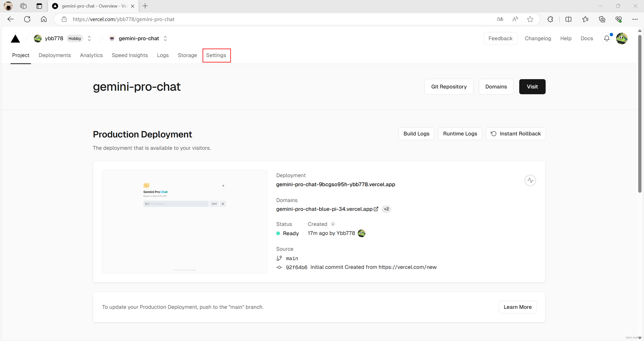This screenshot has width=644, height=341.
Task: Expand the ybb778 team switcher
Action: [x=89, y=38]
